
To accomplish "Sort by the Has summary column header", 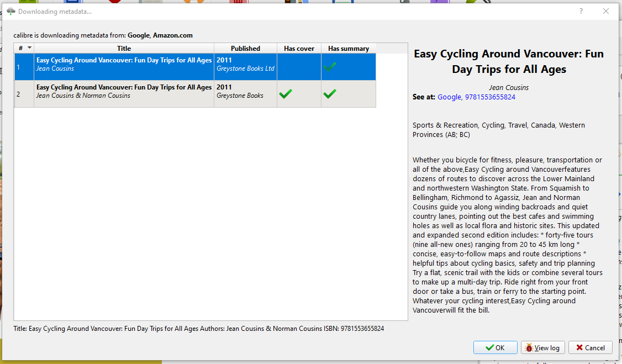I will coord(349,49).
